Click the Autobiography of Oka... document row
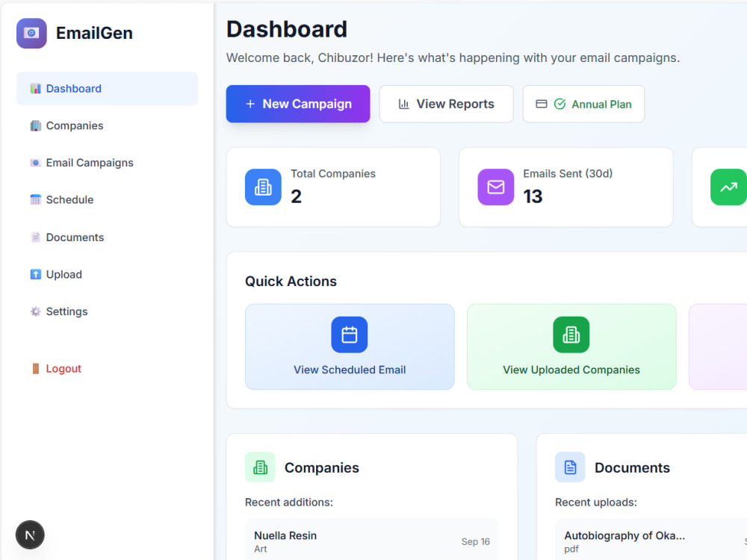The image size is (747, 560). pos(651,541)
